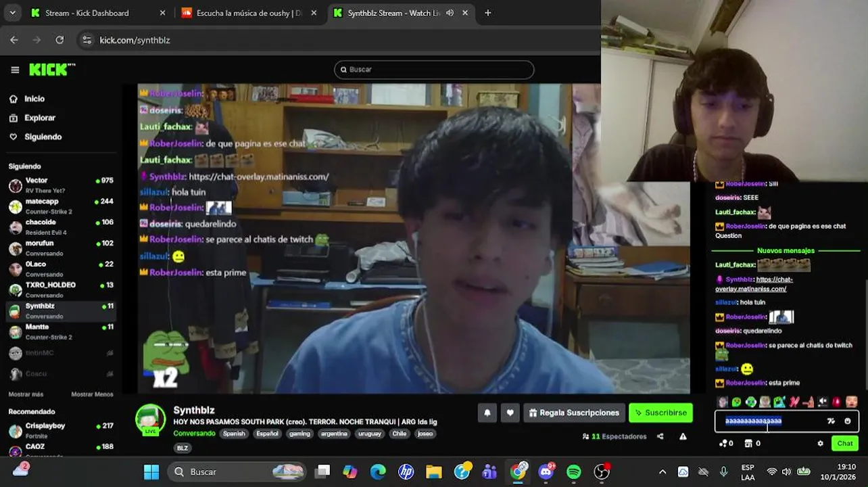Open Vector channel in Siguiendo list
Viewport: 868px width, 487px height.
[x=61, y=185]
